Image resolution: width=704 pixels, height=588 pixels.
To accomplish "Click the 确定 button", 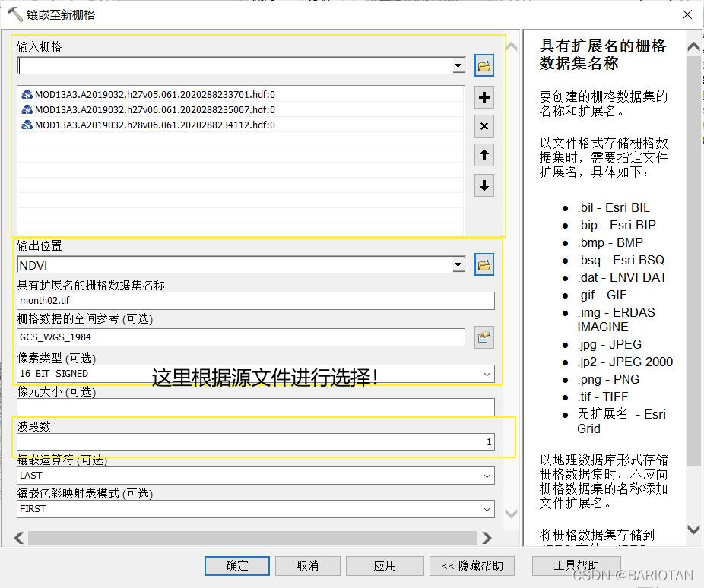I will 237,565.
